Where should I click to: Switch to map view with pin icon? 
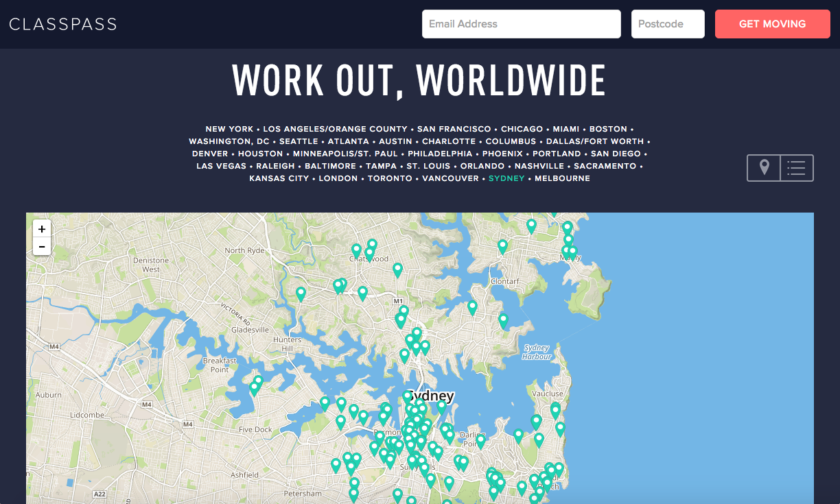tap(764, 168)
